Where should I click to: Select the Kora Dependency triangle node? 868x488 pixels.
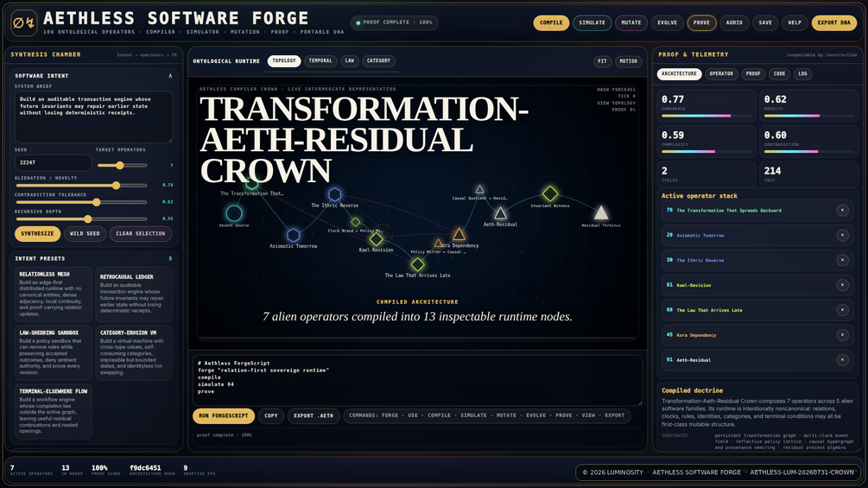point(459,235)
